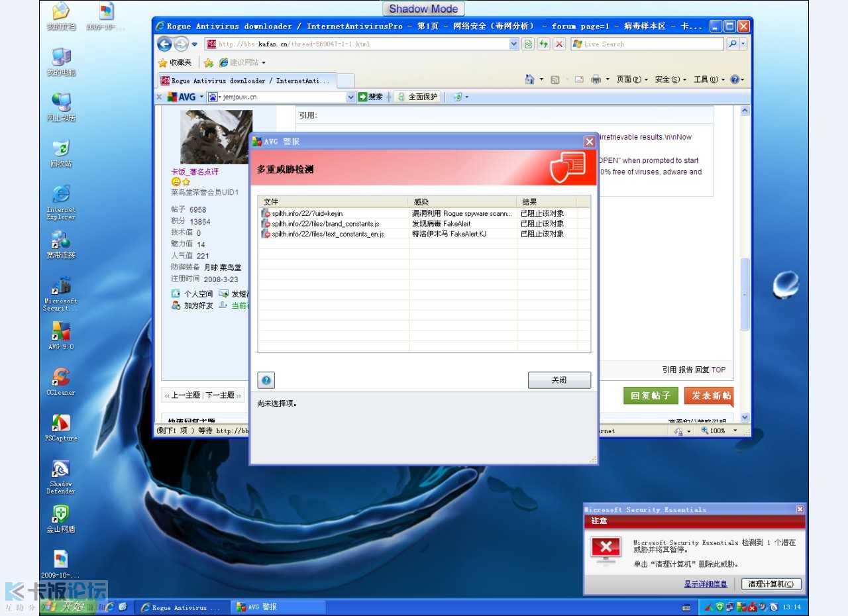Open the 页面(P) menu

pos(632,79)
